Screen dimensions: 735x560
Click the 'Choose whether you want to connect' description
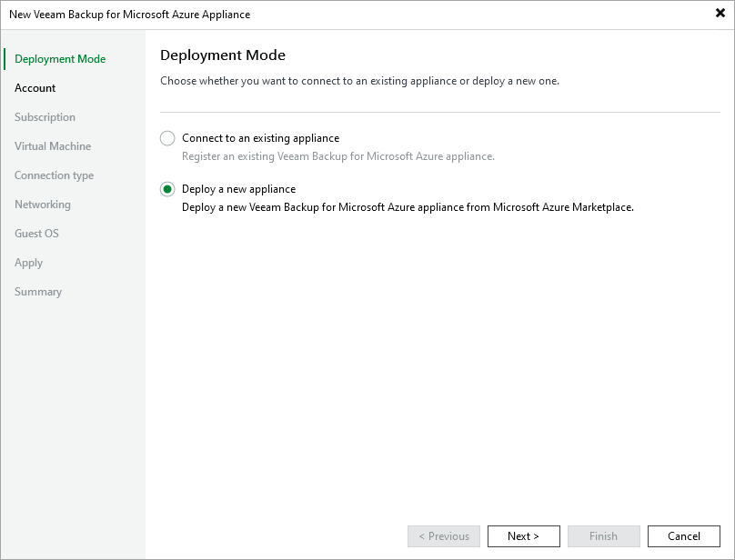[x=359, y=81]
